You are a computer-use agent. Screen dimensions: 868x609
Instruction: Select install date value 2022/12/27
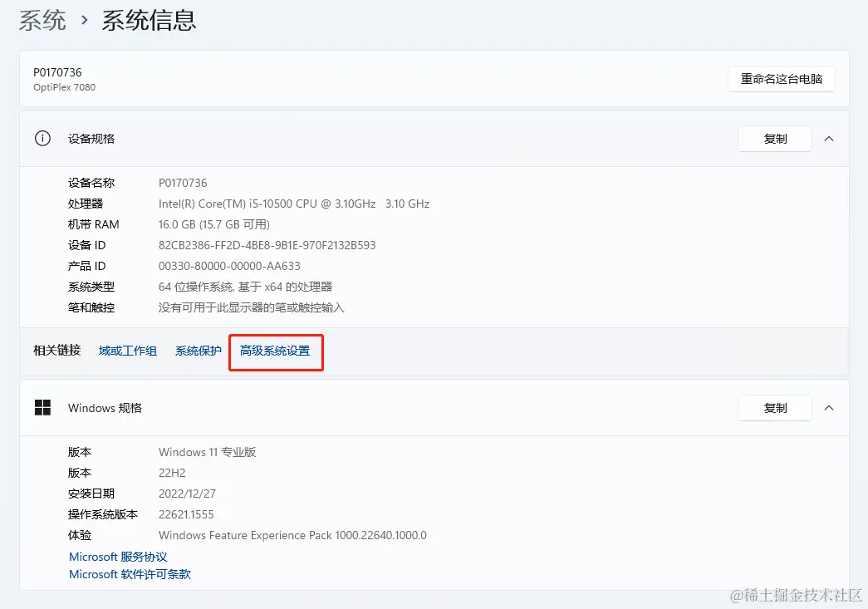point(187,494)
